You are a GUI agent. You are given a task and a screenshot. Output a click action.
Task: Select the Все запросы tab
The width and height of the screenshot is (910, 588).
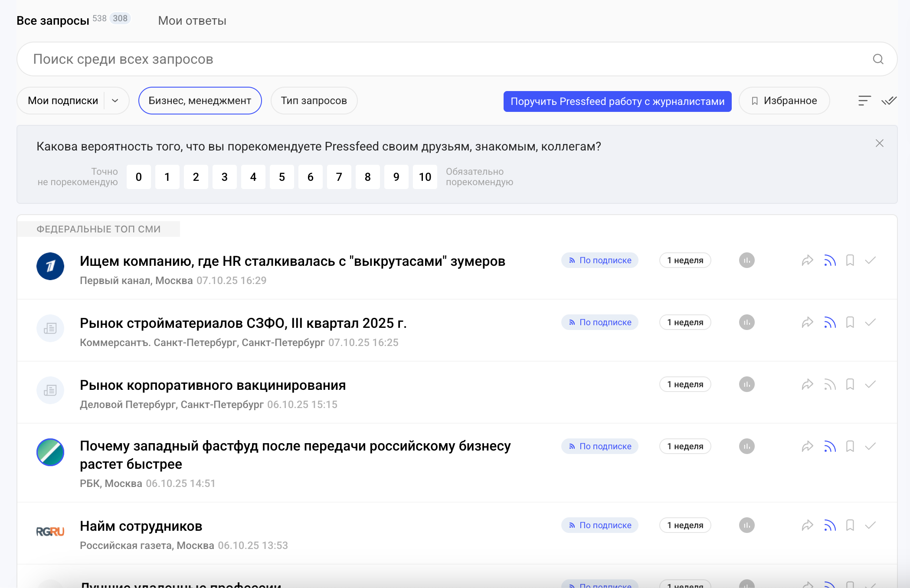tap(53, 21)
